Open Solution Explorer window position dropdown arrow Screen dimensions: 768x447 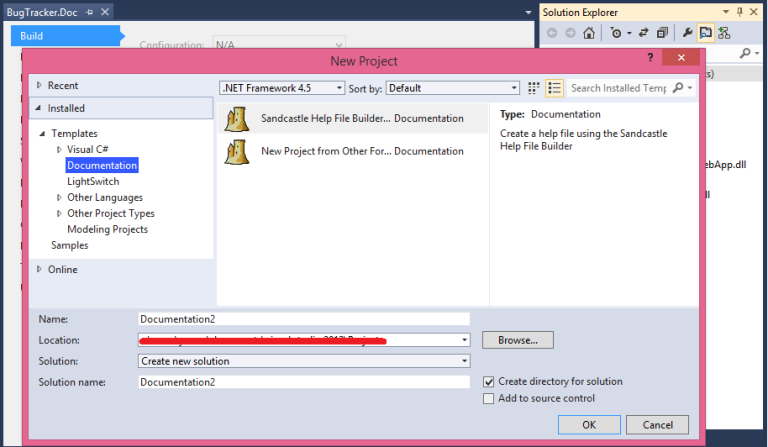[726, 12]
